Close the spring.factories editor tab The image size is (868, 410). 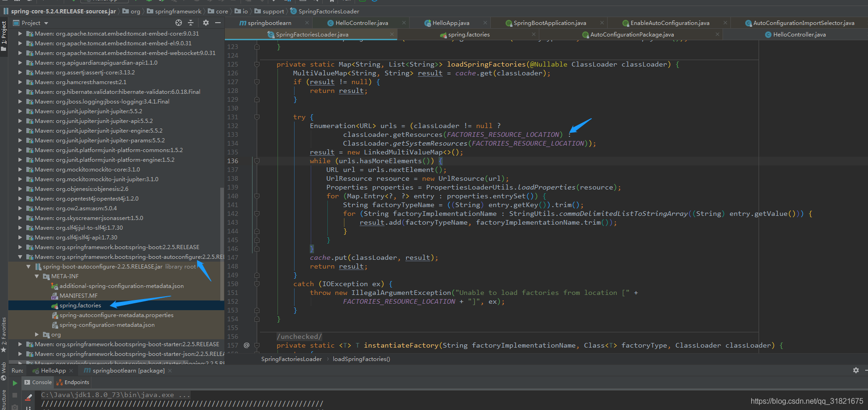[534, 34]
